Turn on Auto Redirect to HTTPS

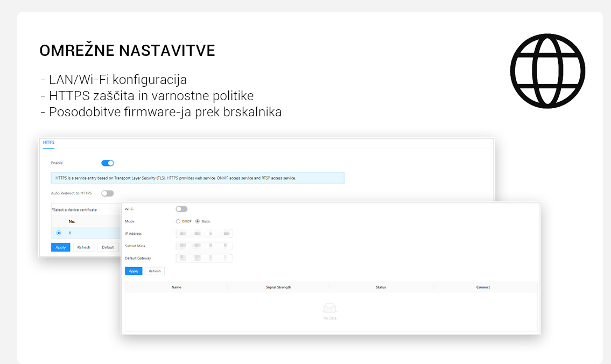pos(108,193)
